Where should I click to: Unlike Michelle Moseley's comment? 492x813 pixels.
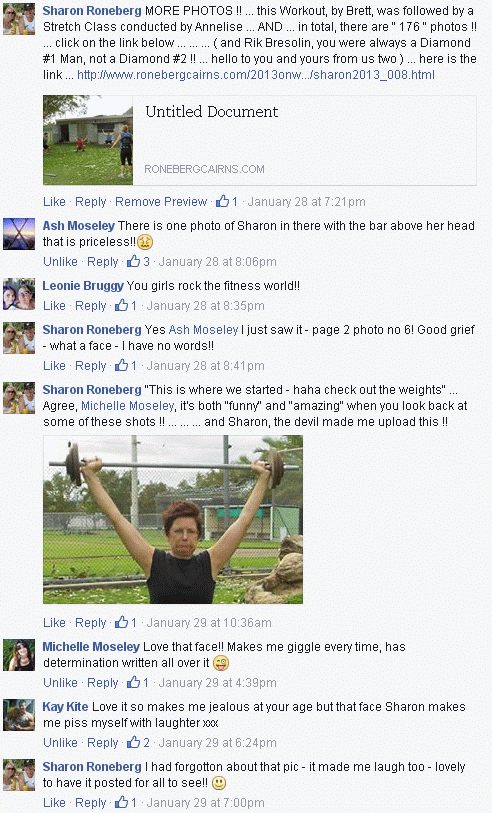(60, 683)
